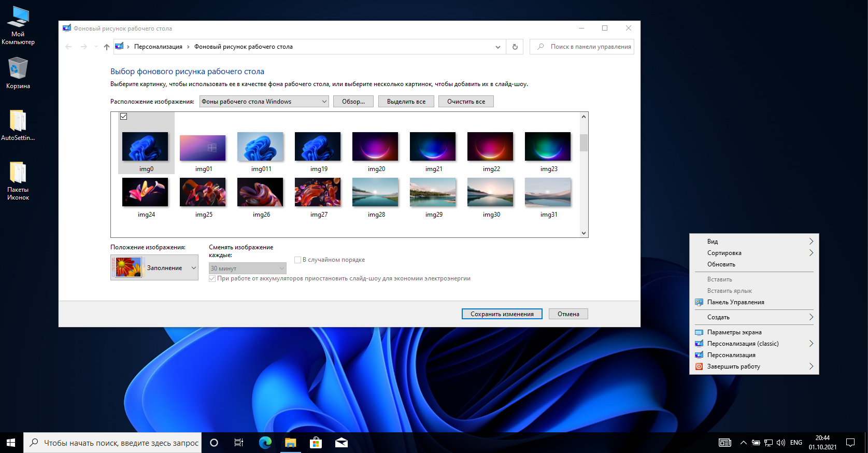The image size is (868, 453).
Task: Expand the picture position dropdown
Action: 154,268
